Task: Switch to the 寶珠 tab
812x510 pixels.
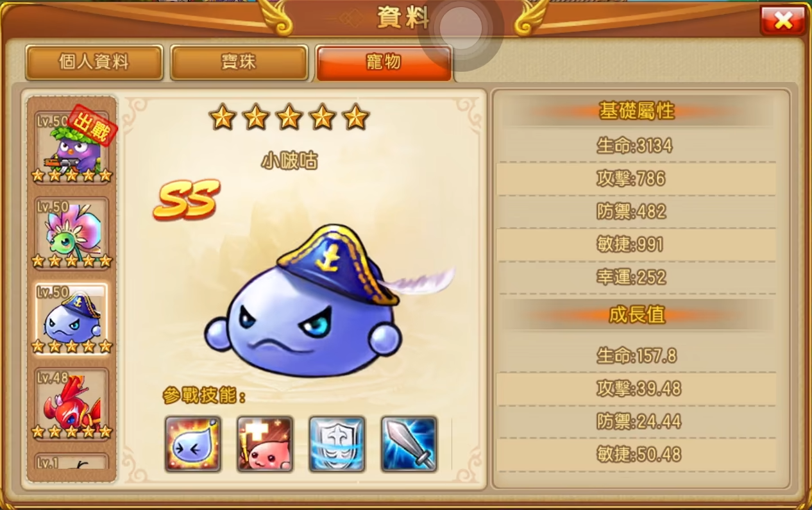Action: click(x=239, y=62)
